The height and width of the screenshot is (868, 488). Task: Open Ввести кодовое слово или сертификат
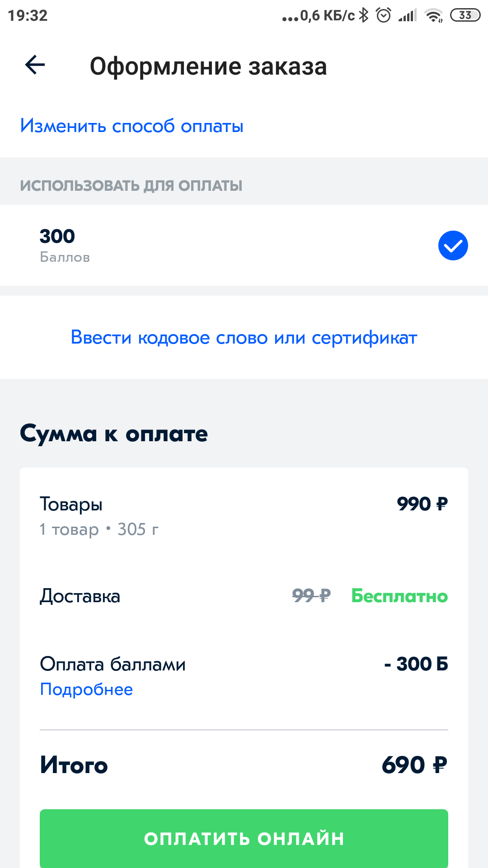point(244,337)
